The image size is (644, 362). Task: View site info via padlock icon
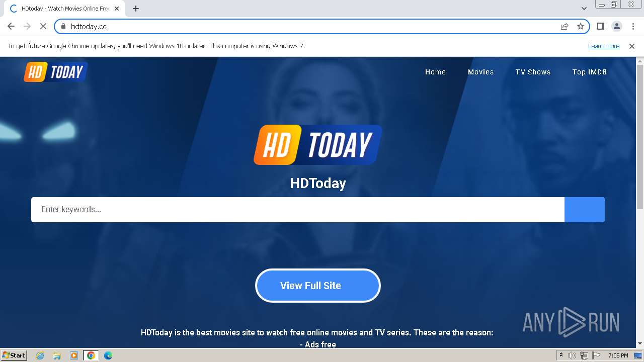pyautogui.click(x=63, y=26)
